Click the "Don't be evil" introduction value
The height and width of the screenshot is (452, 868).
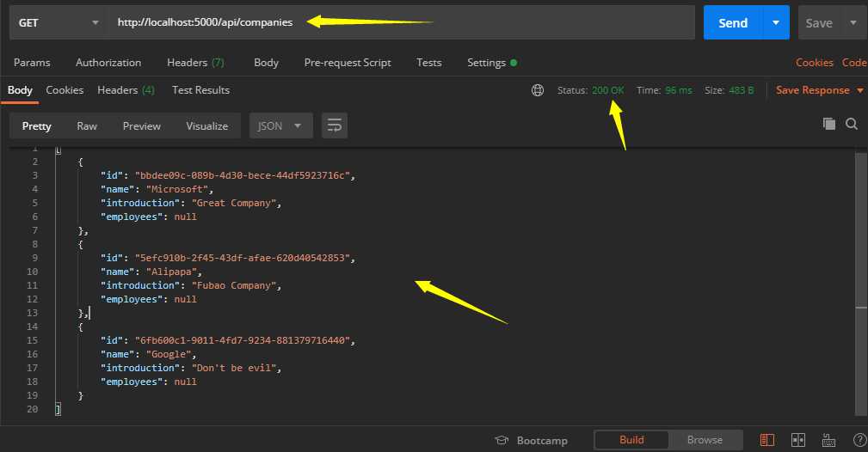(234, 368)
